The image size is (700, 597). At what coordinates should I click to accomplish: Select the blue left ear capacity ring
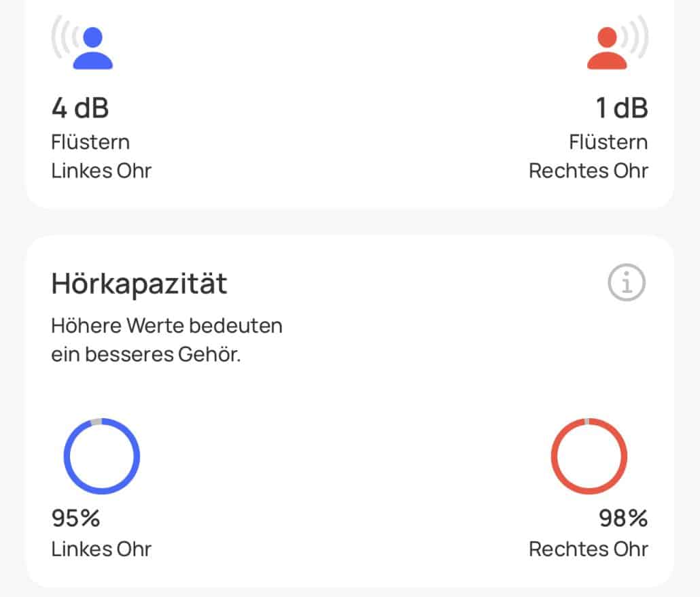pos(102,456)
